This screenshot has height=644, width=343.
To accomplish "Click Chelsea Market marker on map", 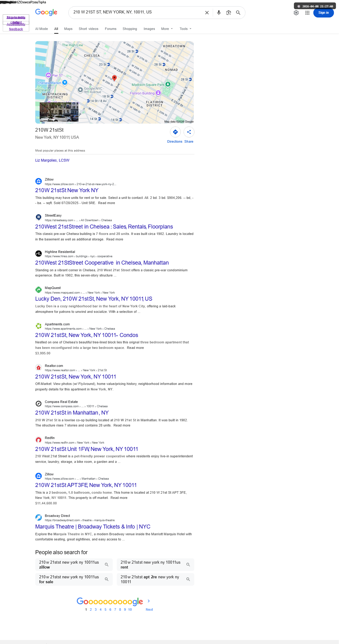I will click(x=65, y=82).
